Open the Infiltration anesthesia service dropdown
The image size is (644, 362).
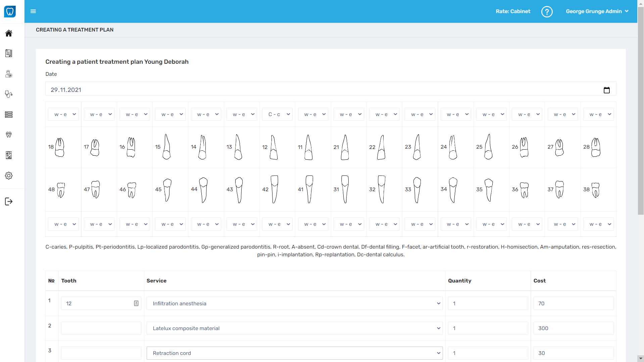295,303
